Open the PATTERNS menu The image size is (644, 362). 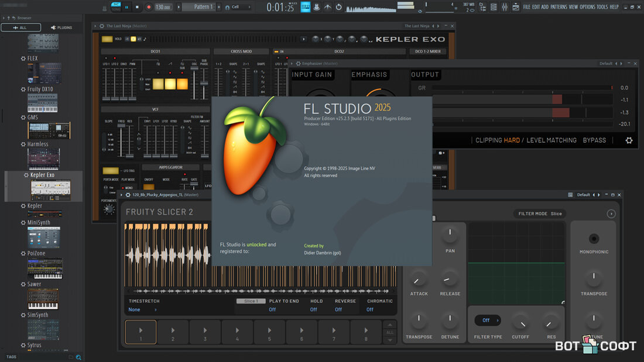coord(559,7)
